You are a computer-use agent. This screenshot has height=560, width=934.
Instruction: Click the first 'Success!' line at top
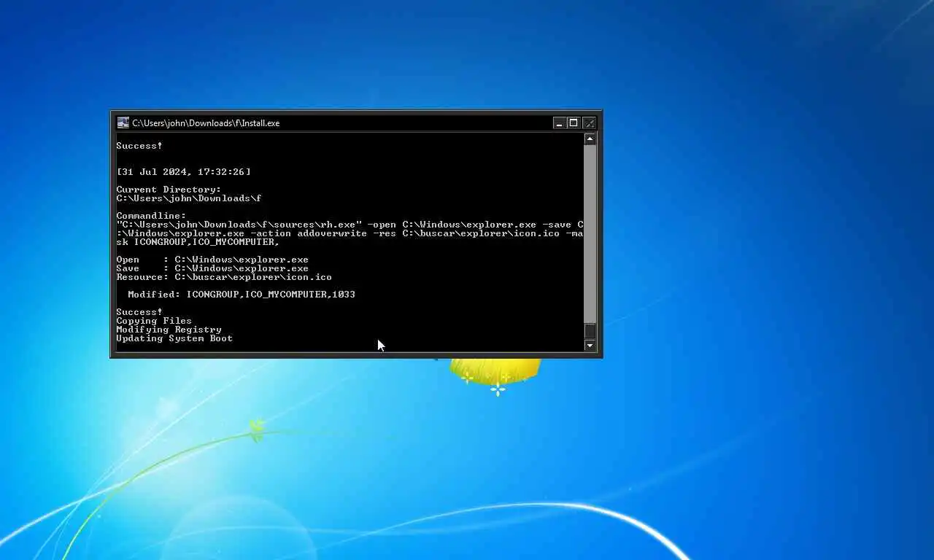pos(139,146)
